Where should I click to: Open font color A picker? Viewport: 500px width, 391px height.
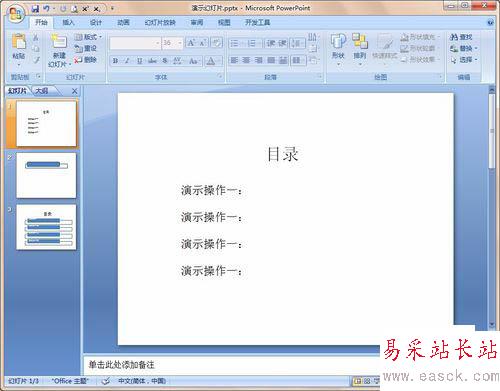[211, 61]
